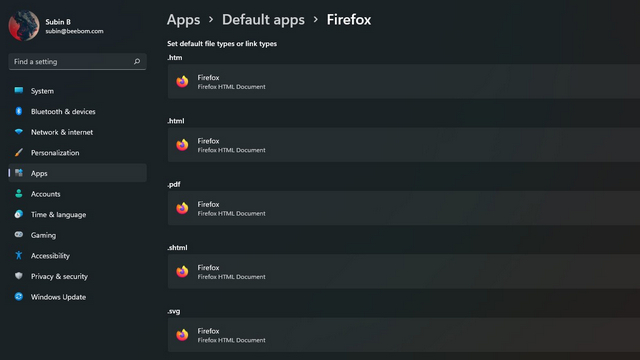The width and height of the screenshot is (640, 360).
Task: Change the default app for .htm
Action: point(404,81)
